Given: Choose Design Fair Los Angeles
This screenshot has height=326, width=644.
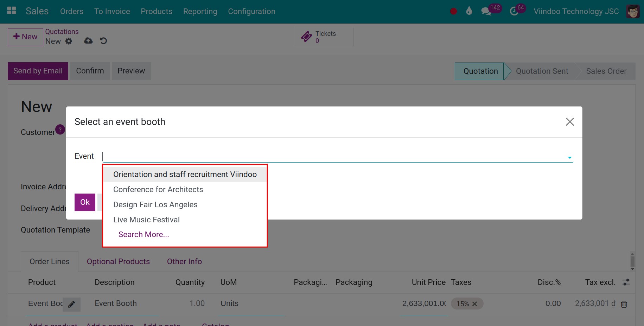Looking at the screenshot, I should (x=185, y=205).
